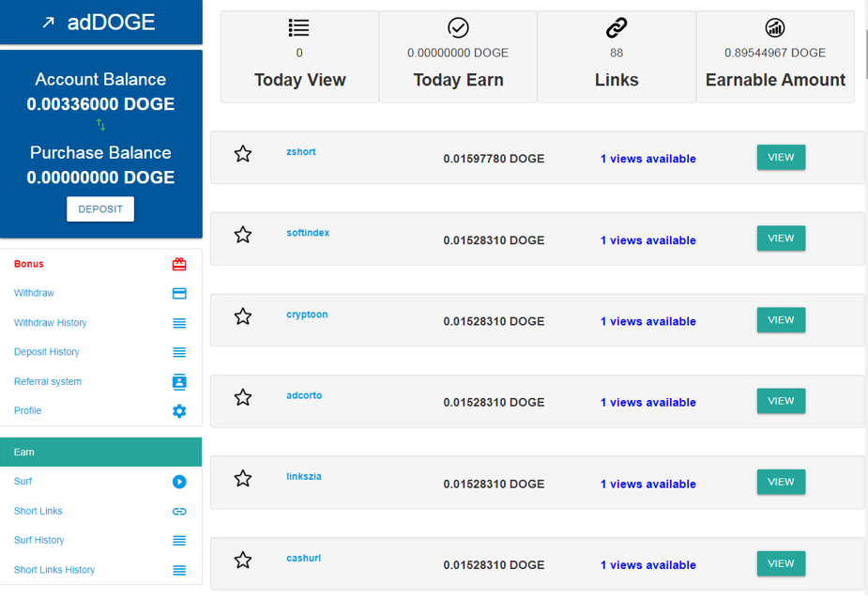868x600 pixels.
Task: Click the Short Links History list icon
Action: tap(179, 570)
